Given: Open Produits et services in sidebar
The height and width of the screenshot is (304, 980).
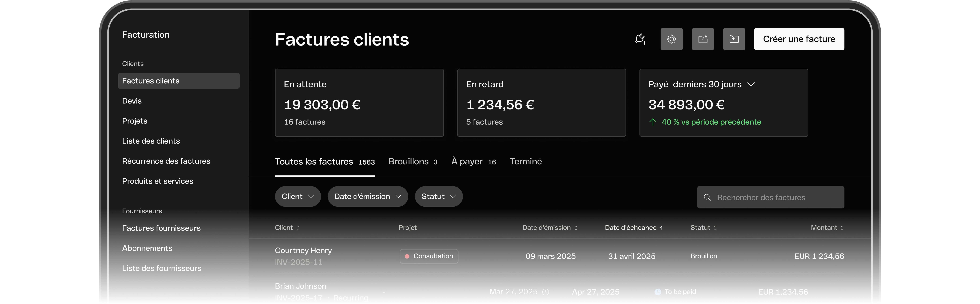Looking at the screenshot, I should [158, 181].
